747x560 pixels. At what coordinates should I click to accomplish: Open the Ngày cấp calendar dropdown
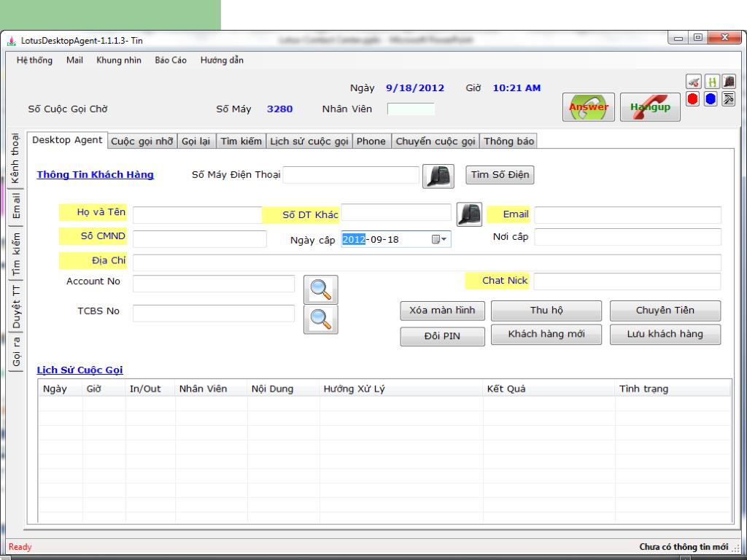pos(439,239)
